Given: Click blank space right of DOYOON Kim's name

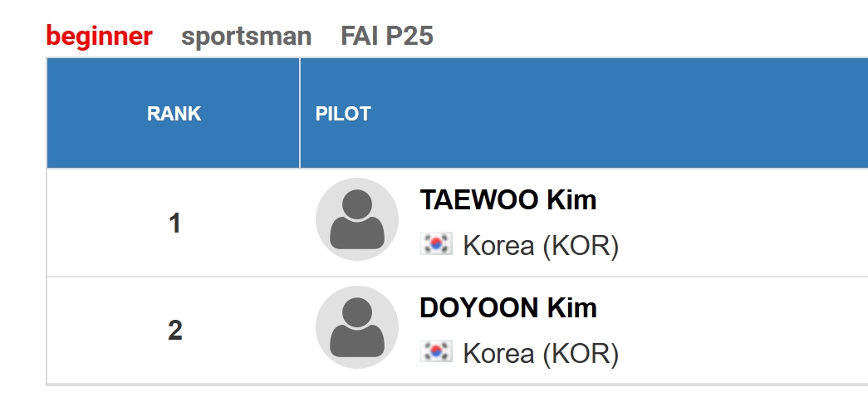Looking at the screenshot, I should click(731, 309).
